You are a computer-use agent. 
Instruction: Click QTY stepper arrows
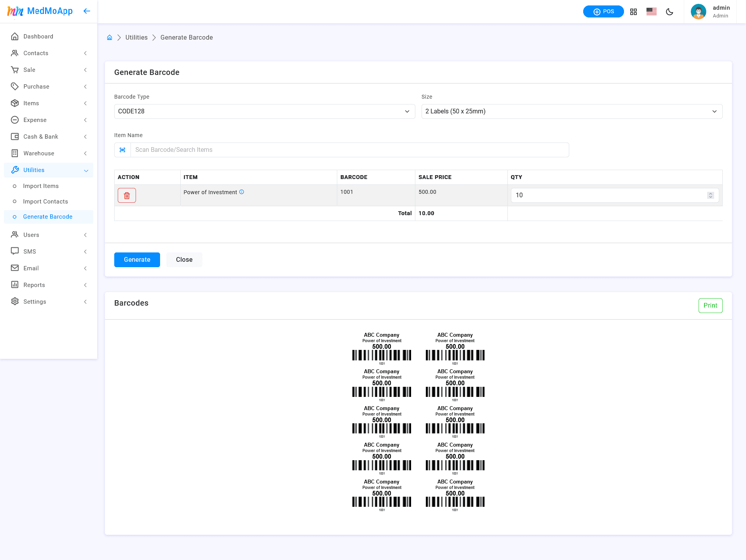click(710, 195)
